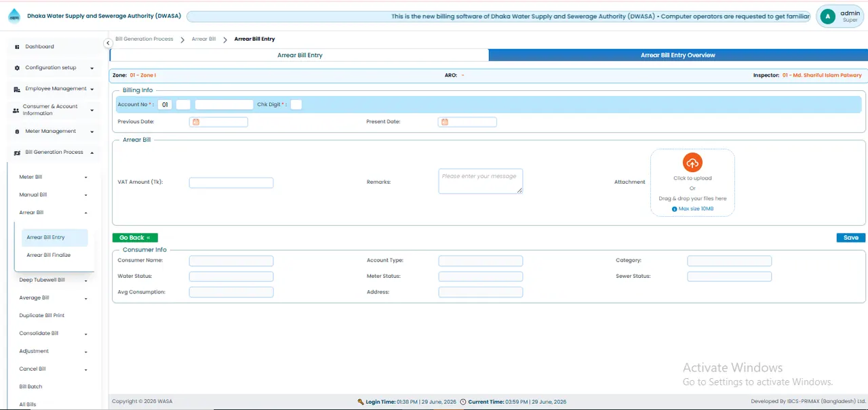Click the Present Date input field
Image resolution: width=868 pixels, height=410 pixels.
click(x=467, y=122)
